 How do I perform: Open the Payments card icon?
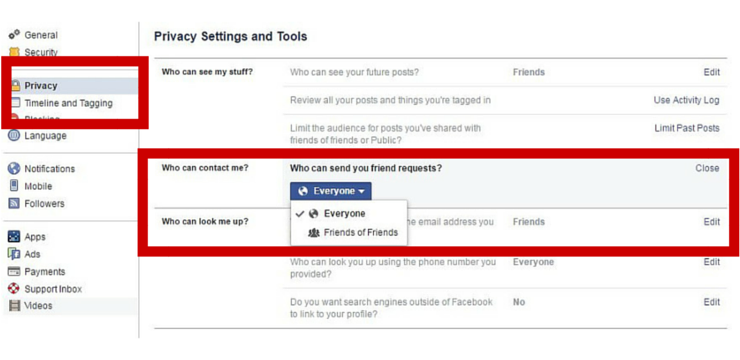[14, 272]
